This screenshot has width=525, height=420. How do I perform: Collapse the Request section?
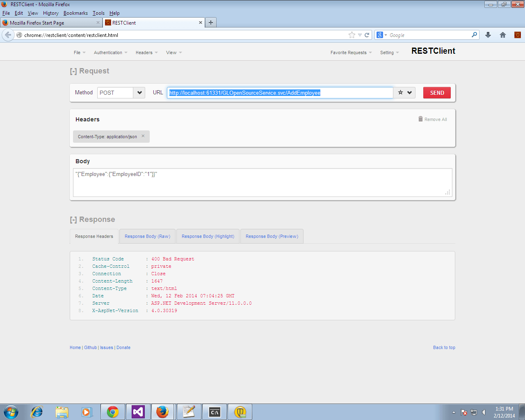pos(73,71)
